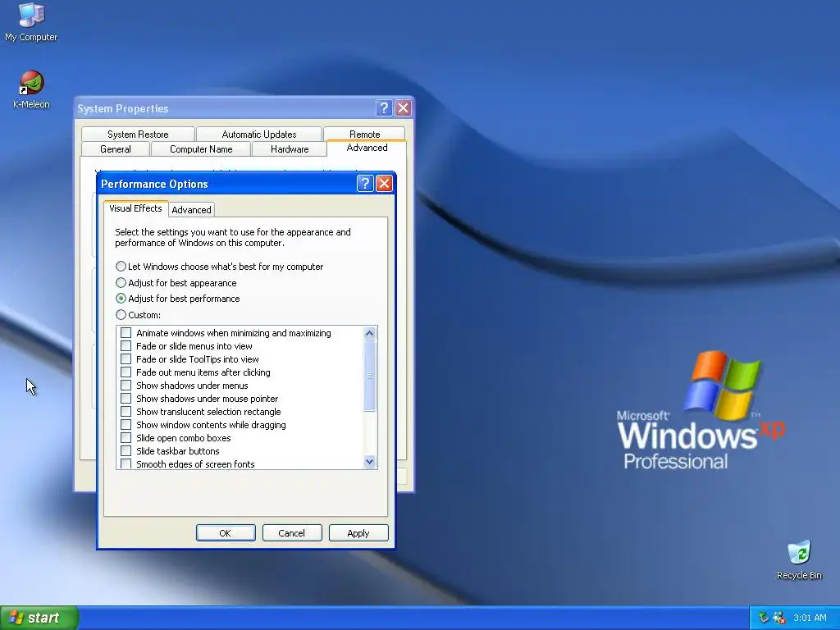Enable Fade out menu items after clicking
Screen dimensions: 840x630
(x=126, y=372)
